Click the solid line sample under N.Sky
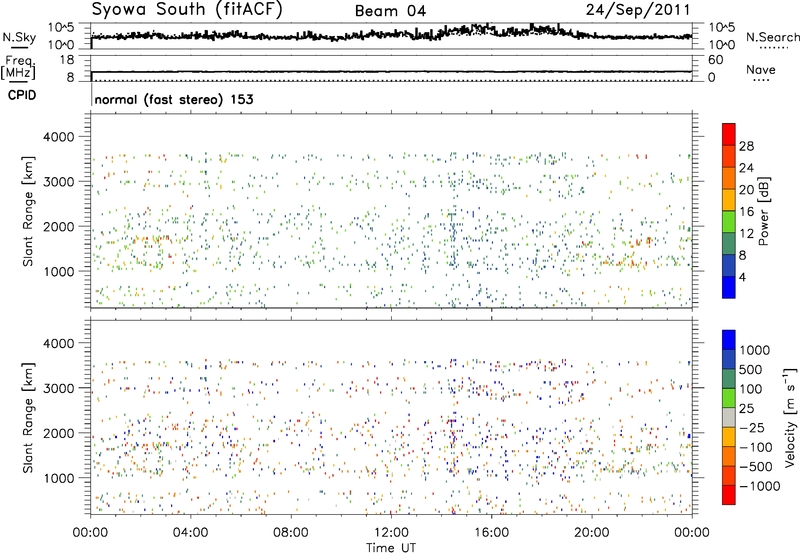The image size is (800, 554). coord(19,47)
